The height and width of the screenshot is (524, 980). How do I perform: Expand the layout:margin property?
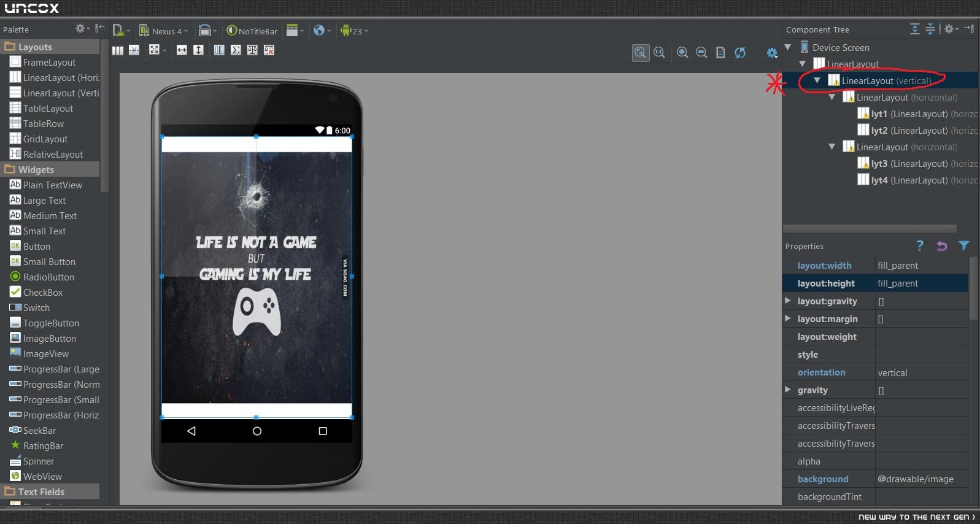tap(788, 318)
